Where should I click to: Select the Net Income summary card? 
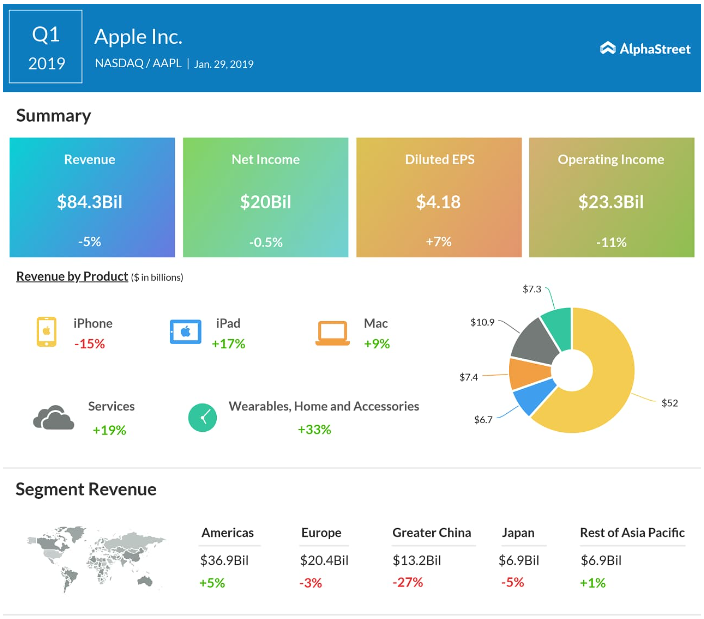(265, 198)
